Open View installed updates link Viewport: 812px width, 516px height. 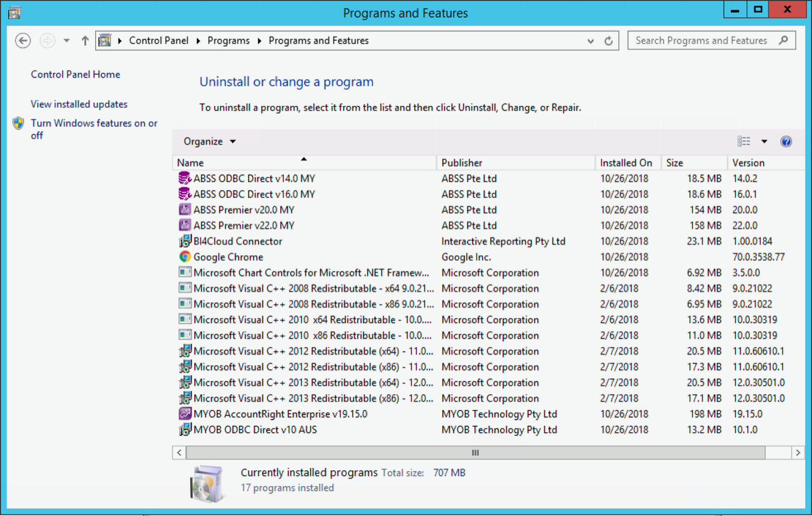click(x=79, y=104)
